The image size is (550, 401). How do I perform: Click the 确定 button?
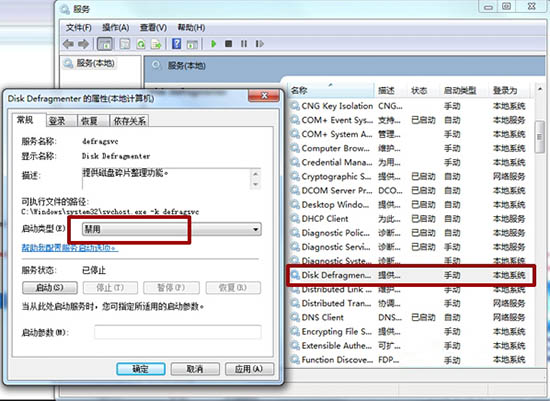tap(141, 369)
